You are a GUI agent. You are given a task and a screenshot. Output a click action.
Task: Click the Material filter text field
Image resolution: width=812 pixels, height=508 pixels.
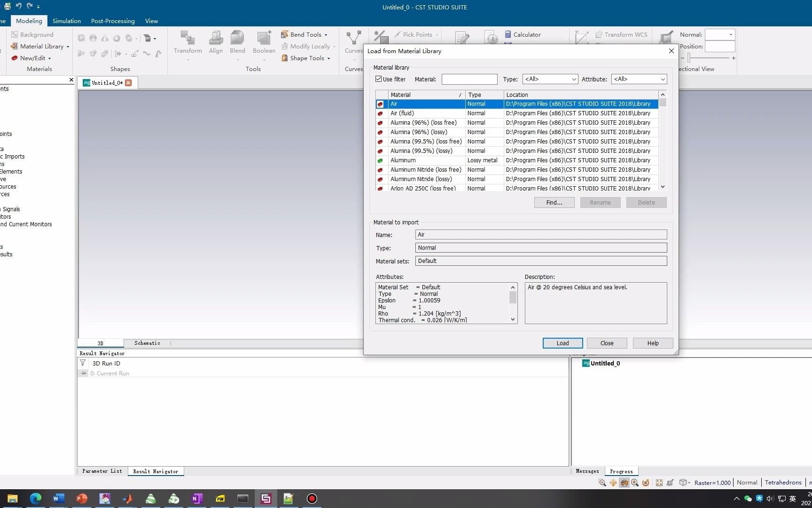pyautogui.click(x=469, y=79)
